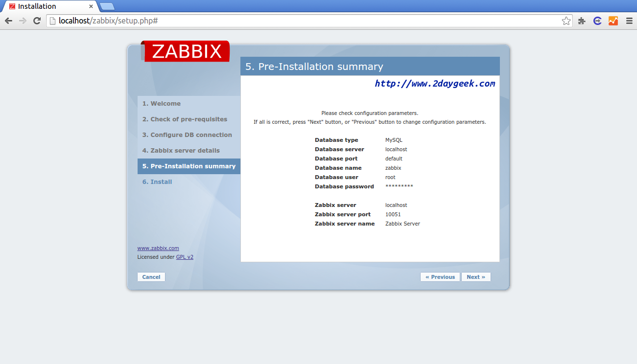Click the browser forward arrow
This screenshot has height=364, width=637.
[x=23, y=21]
